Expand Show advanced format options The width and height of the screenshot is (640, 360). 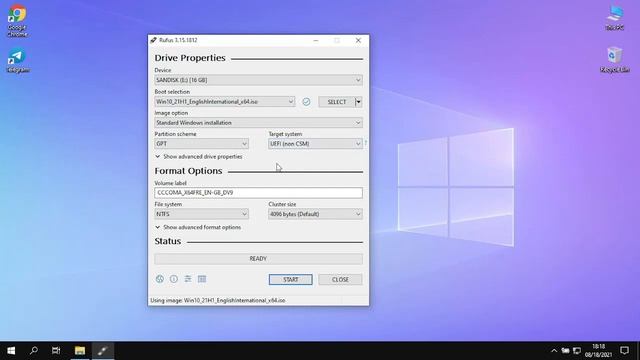click(198, 227)
